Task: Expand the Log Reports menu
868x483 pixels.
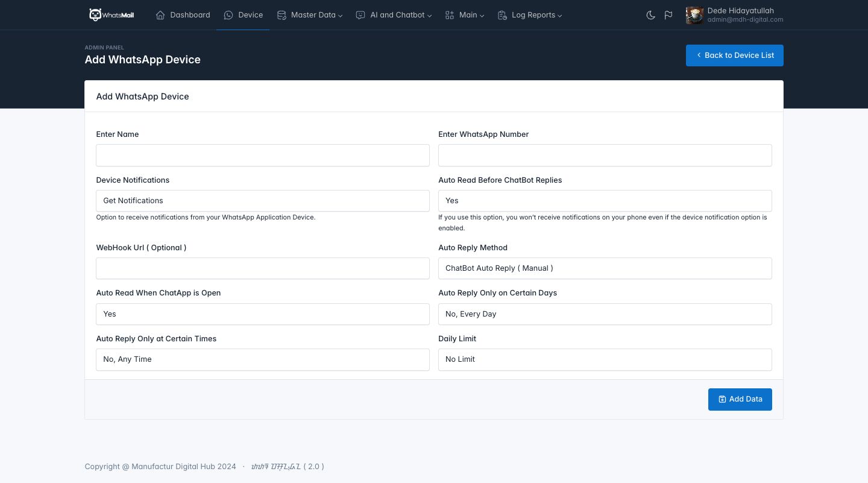Action: (530, 15)
